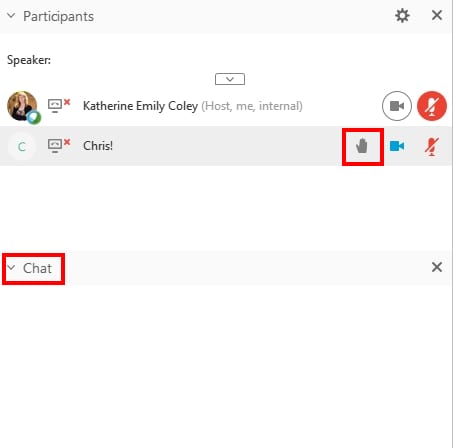Collapse the Participants panel with its chevron
Image resolution: width=453 pixels, height=448 pixels.
11,16
